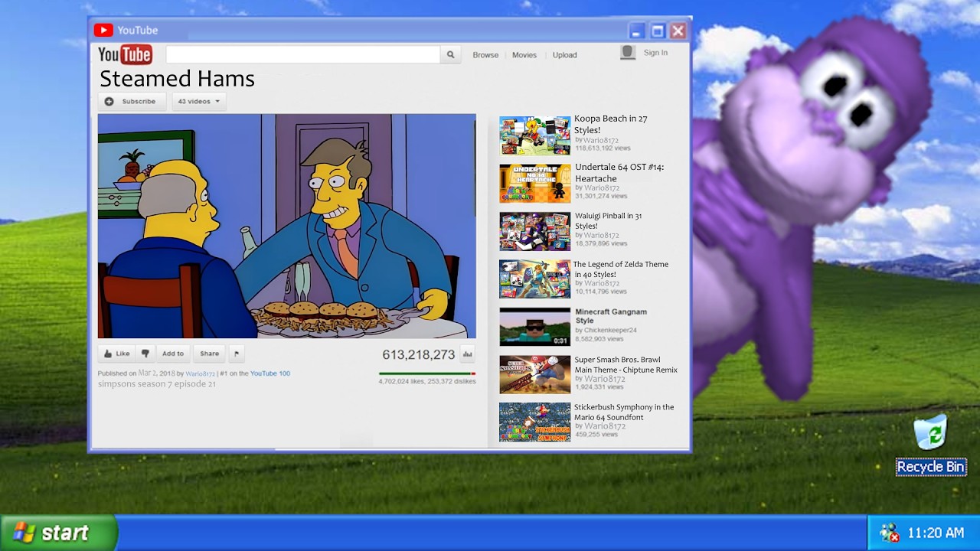The width and height of the screenshot is (980, 551).
Task: Open Minecraft Gangnam Style thumbnail
Action: 535,327
